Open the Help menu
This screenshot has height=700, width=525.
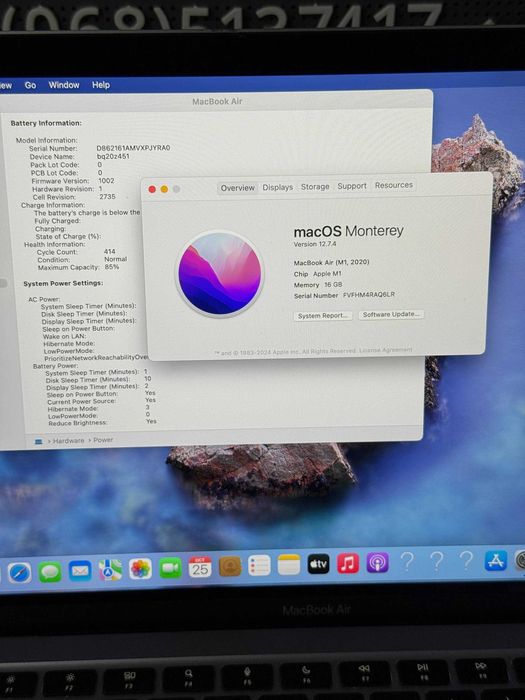pos(100,85)
